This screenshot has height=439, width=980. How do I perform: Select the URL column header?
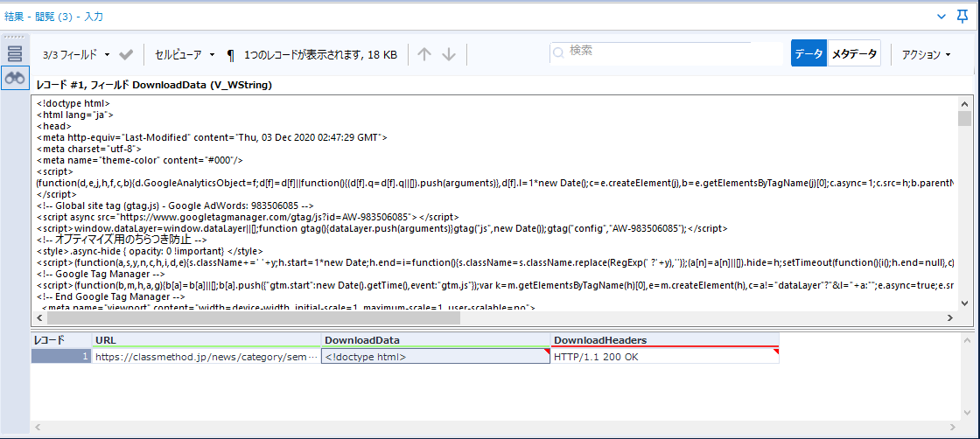point(206,340)
